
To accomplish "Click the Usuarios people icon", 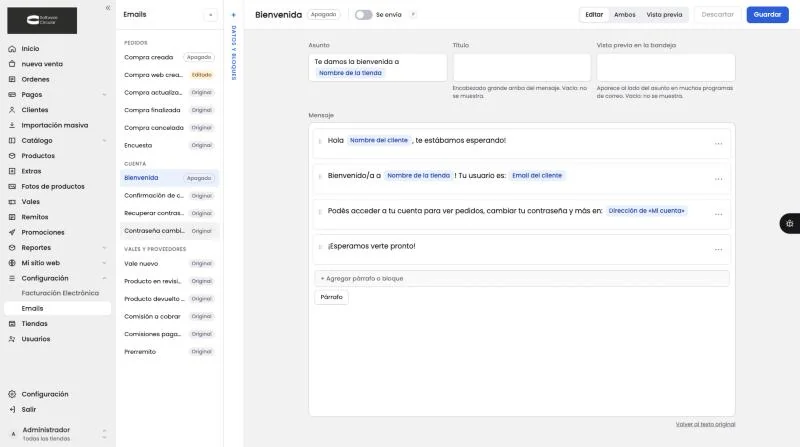I will [x=12, y=339].
